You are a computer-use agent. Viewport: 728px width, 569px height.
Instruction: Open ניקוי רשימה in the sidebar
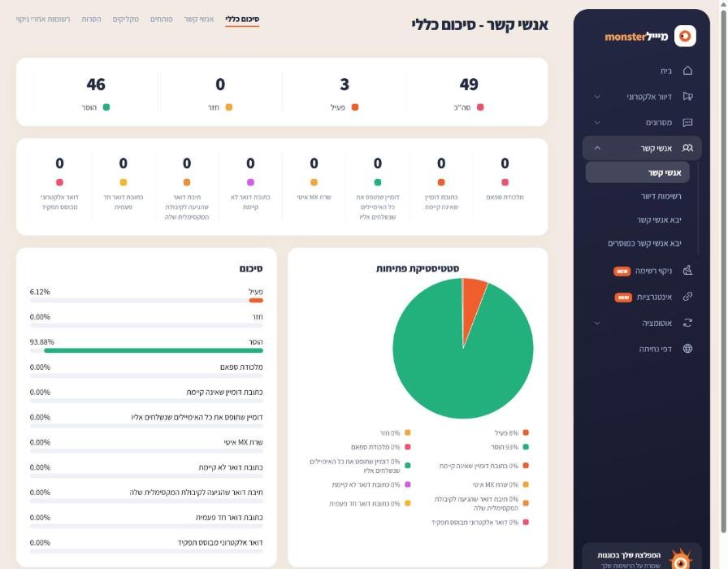[653, 271]
